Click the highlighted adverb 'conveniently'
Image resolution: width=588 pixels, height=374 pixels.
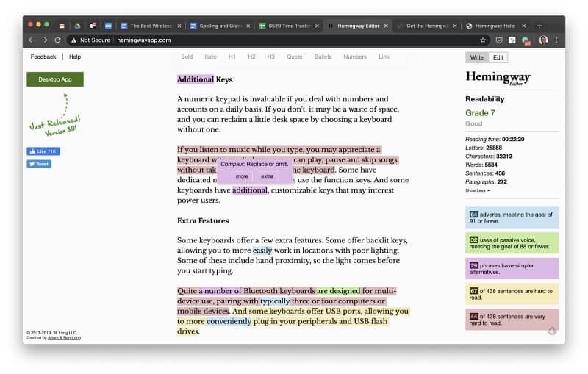229,321
